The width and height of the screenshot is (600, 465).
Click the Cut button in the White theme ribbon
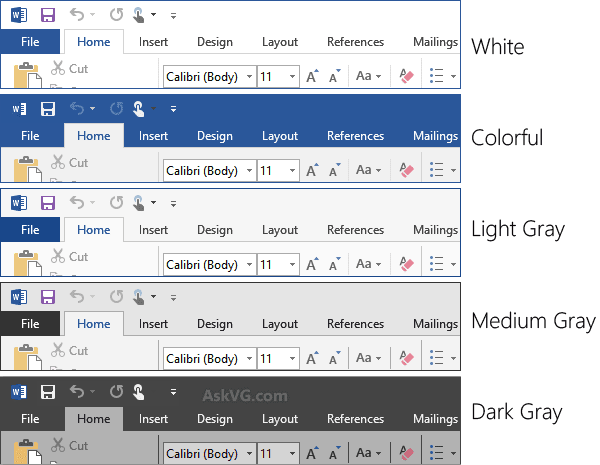pos(70,69)
